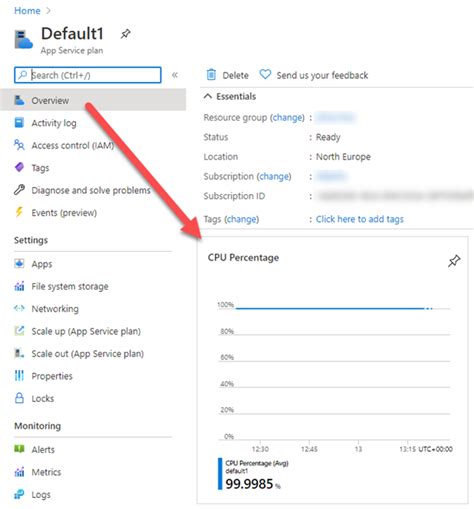Click the Metrics chart icon
This screenshot has width=474, height=509.
click(x=19, y=472)
